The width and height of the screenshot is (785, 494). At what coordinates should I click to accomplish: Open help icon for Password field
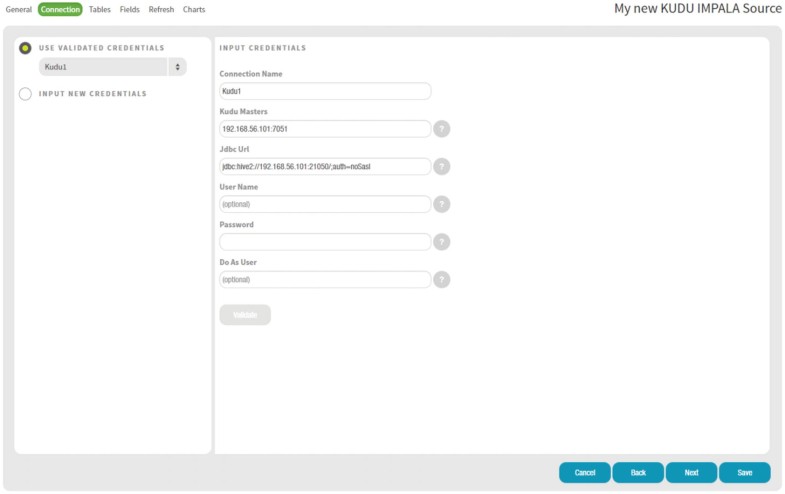441,242
